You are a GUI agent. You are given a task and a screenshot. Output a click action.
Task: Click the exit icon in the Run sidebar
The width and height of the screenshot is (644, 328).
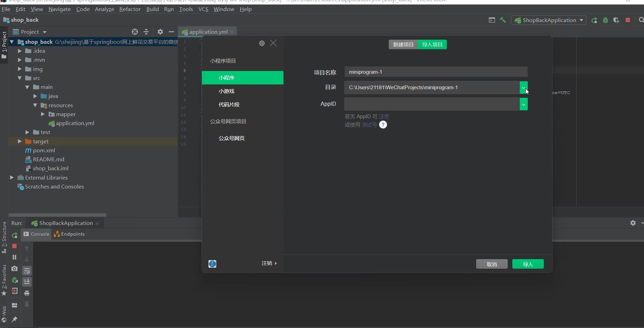[x=14, y=291]
